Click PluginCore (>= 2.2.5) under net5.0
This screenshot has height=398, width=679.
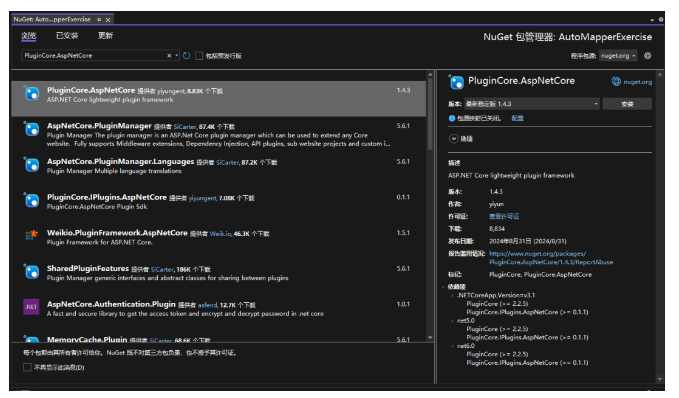pos(497,329)
